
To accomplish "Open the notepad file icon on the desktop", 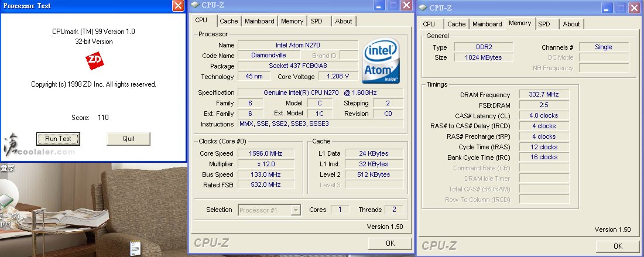I will [x=136, y=248].
